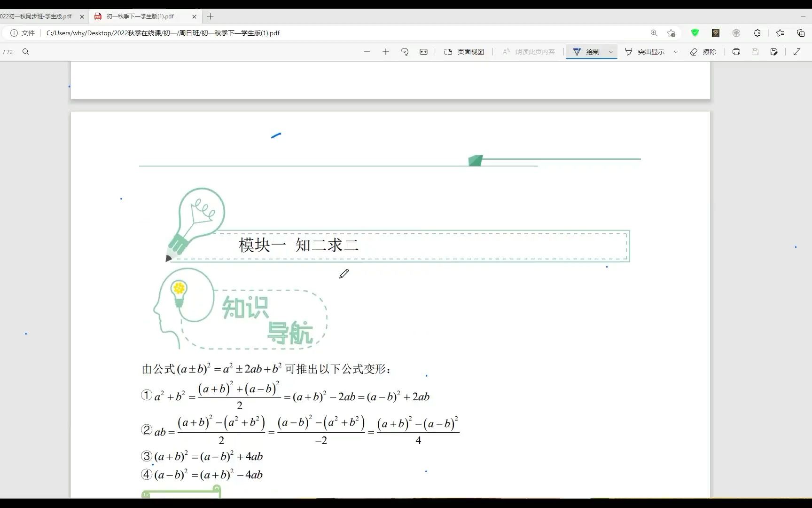Open the PDF search magnifier
Image resolution: width=812 pixels, height=508 pixels.
click(26, 52)
